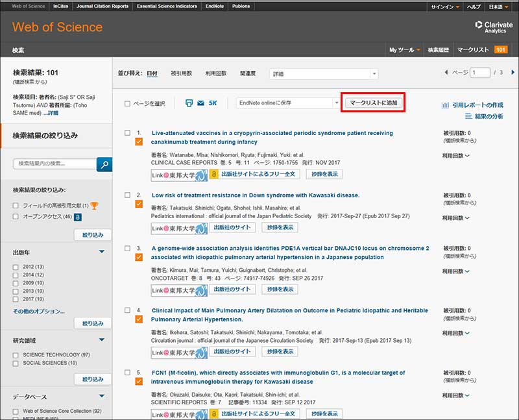
Task: Click the page number input field
Action: (x=481, y=73)
